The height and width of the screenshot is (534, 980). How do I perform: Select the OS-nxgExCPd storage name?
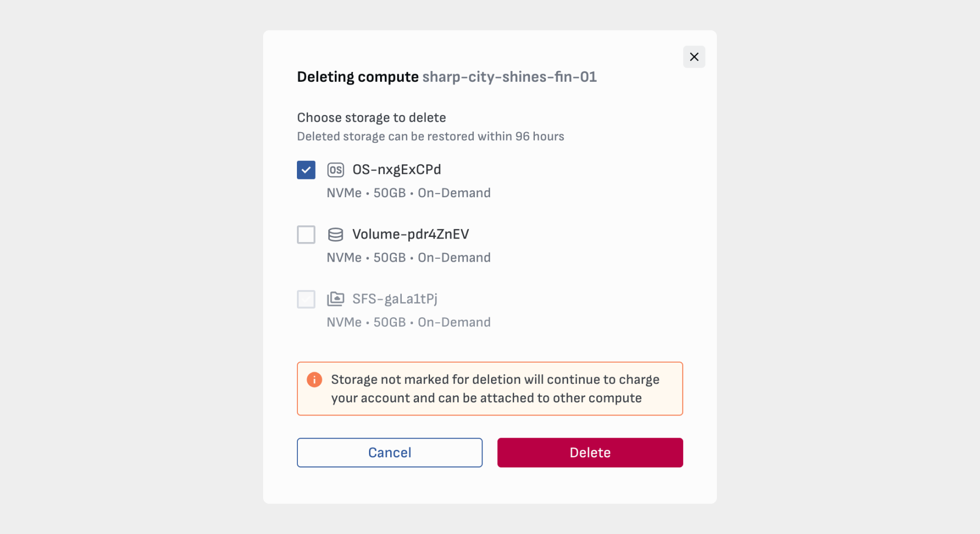tap(396, 169)
